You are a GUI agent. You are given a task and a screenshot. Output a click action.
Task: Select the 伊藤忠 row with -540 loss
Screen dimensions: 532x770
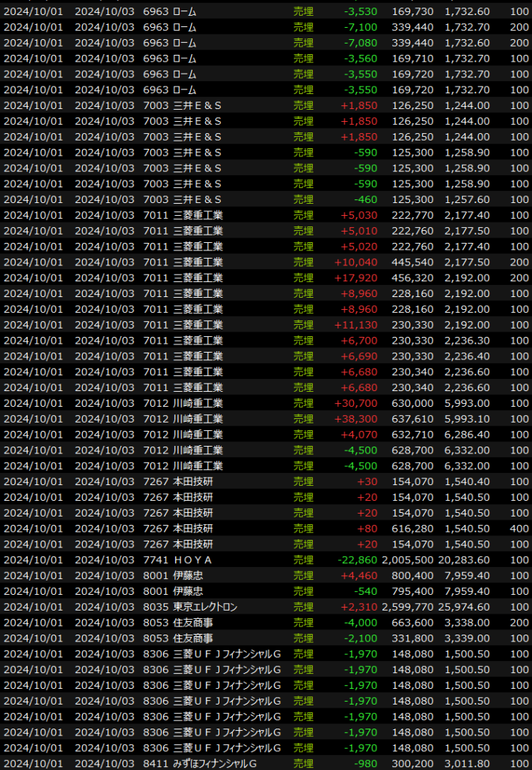click(266, 591)
